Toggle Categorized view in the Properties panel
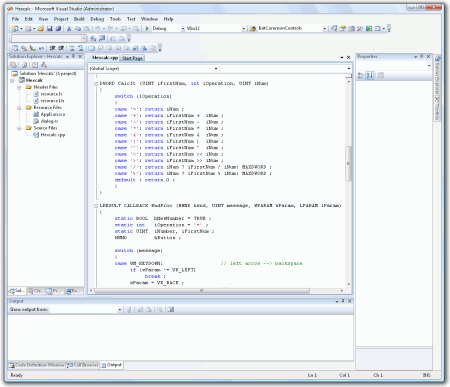The image size is (450, 387). tap(361, 76)
